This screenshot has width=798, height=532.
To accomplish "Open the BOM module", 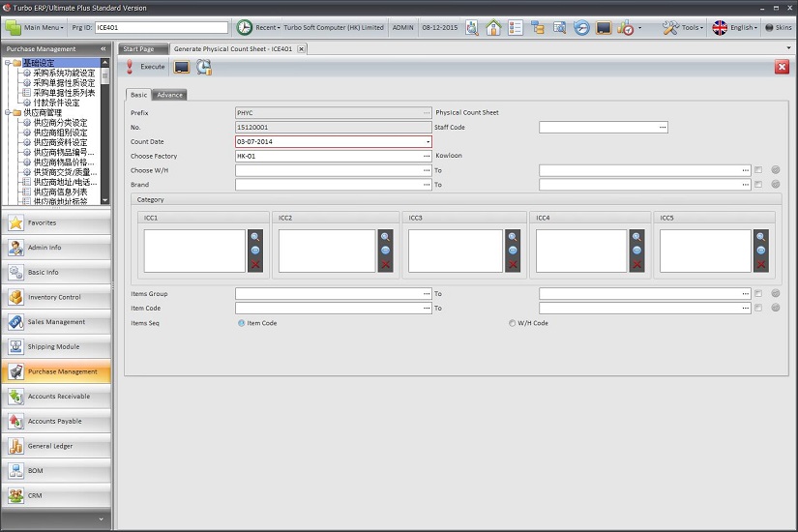I will 56,471.
